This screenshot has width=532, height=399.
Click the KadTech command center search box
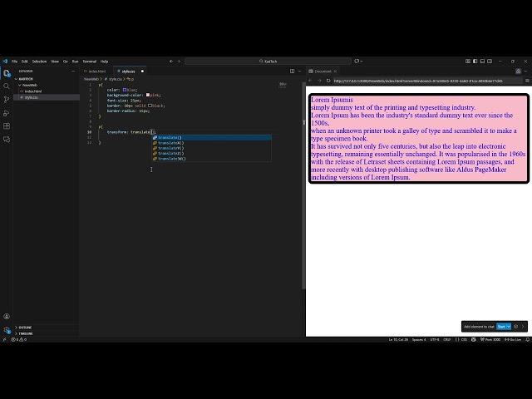pyautogui.click(x=268, y=61)
